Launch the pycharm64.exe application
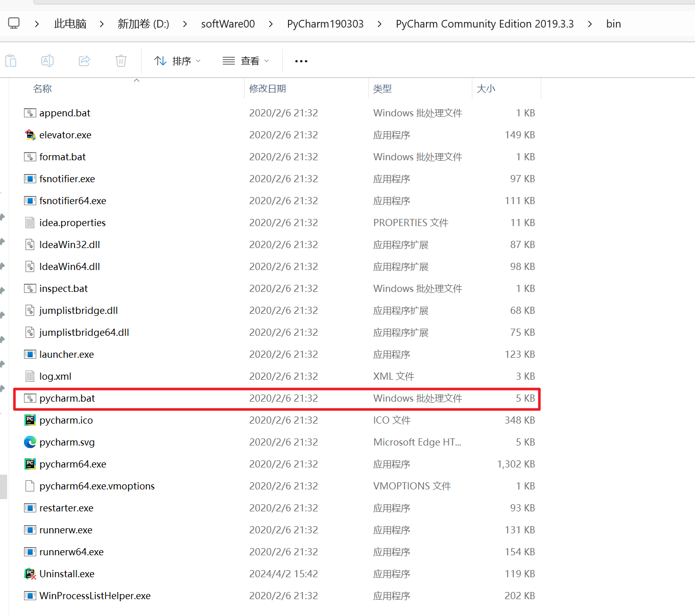This screenshot has width=695, height=616. (73, 464)
